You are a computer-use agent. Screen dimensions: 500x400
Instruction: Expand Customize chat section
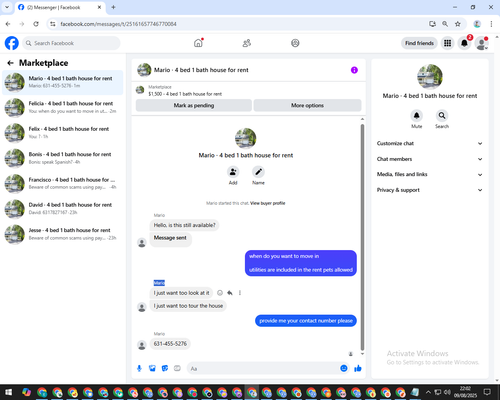[430, 143]
